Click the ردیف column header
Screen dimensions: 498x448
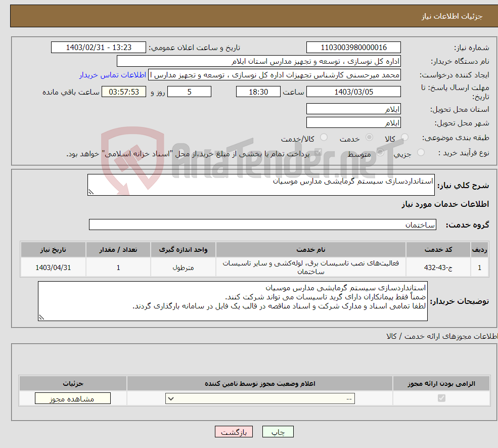point(480,250)
